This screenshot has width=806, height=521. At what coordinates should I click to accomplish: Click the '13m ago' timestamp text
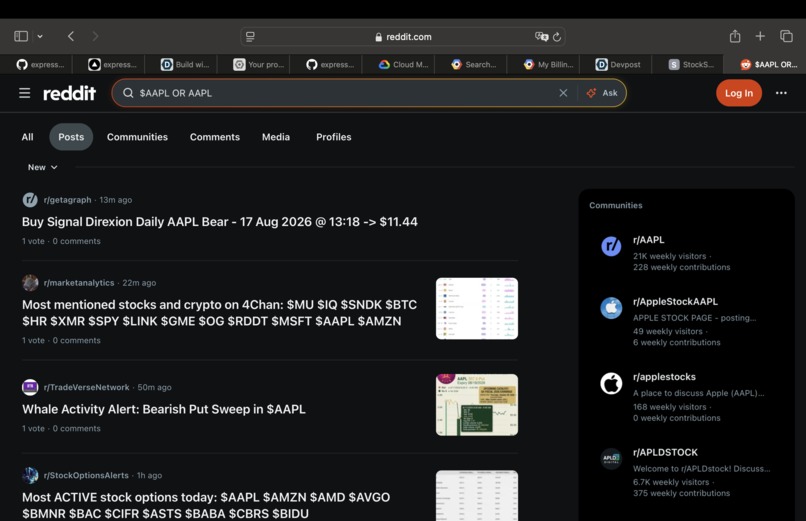tap(116, 200)
